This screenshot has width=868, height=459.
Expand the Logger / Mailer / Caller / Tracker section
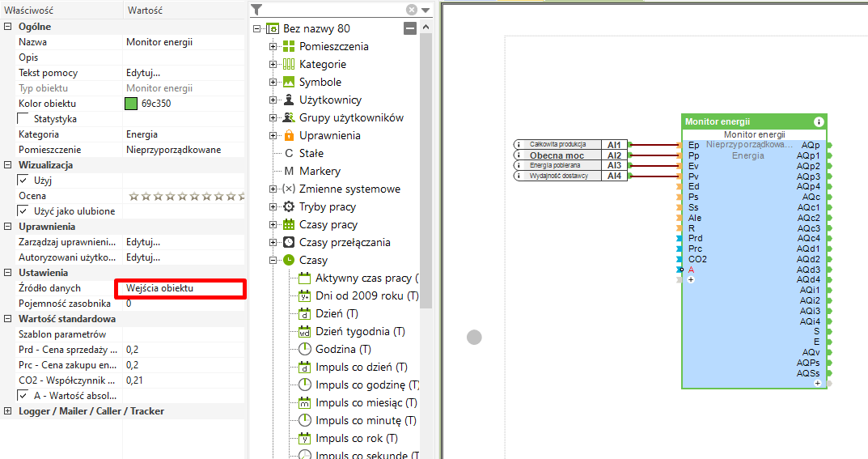tap(8, 411)
